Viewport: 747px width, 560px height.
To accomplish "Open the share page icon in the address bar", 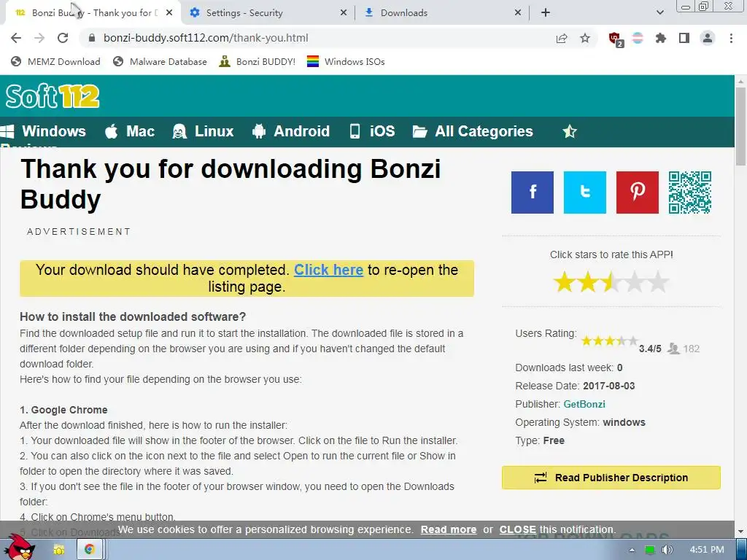I will pos(562,38).
